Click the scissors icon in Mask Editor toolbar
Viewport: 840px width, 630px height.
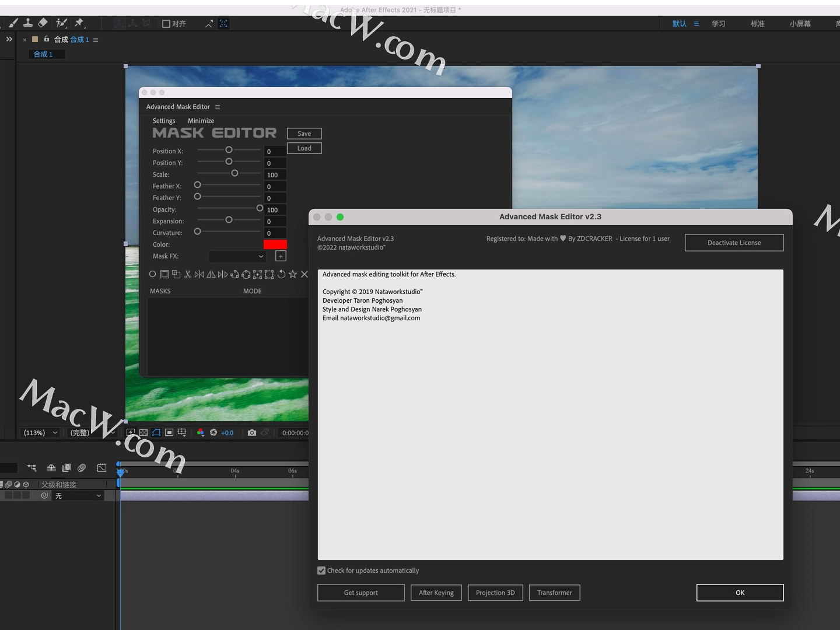[188, 274]
